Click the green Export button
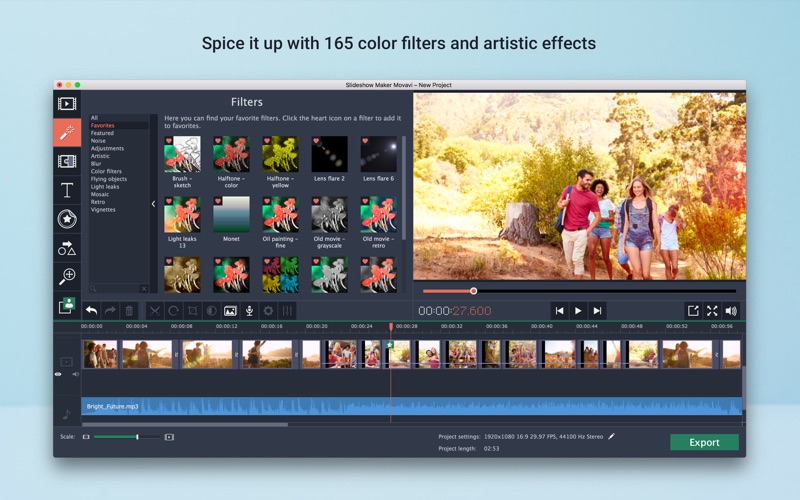Screen dimensions: 800x500 click(x=704, y=442)
